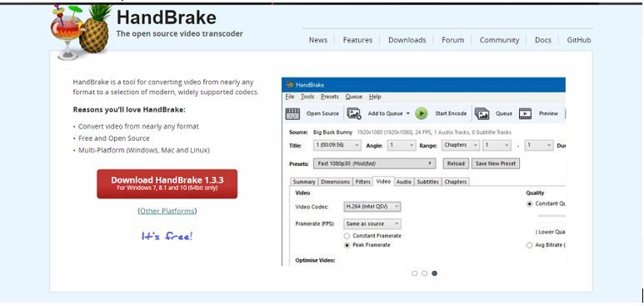Open the Help menu
Viewport: 644px width, 306px height.
click(375, 97)
